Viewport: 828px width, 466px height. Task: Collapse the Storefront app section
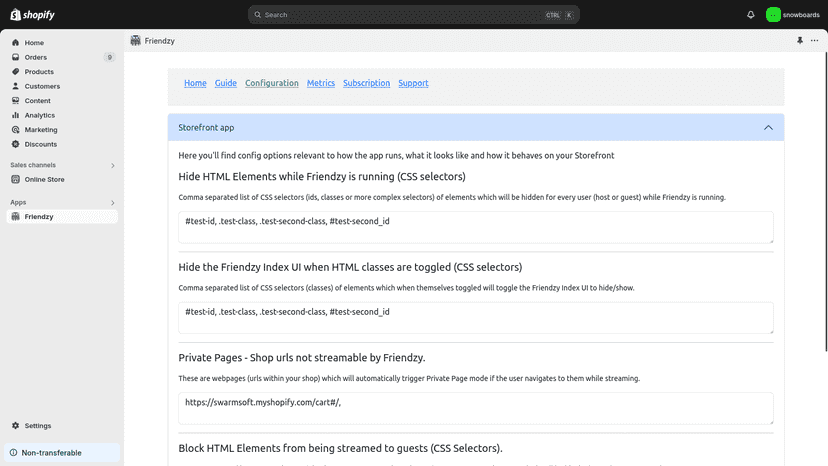click(x=768, y=127)
